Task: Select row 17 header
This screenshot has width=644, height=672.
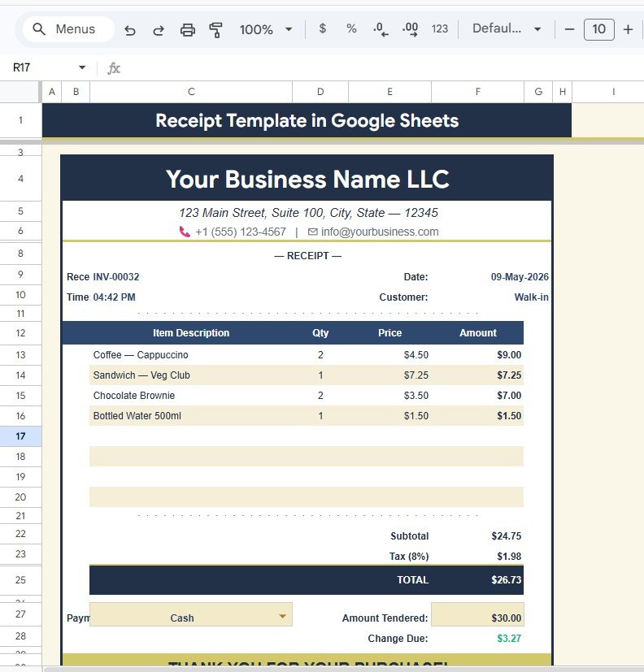Action: pos(20,436)
